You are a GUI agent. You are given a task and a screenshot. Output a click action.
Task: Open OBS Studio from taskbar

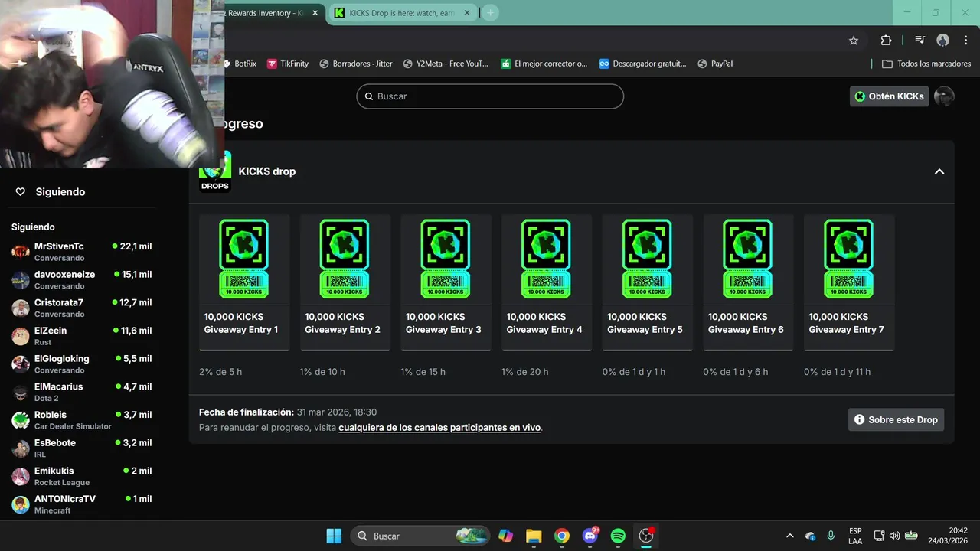tap(646, 536)
